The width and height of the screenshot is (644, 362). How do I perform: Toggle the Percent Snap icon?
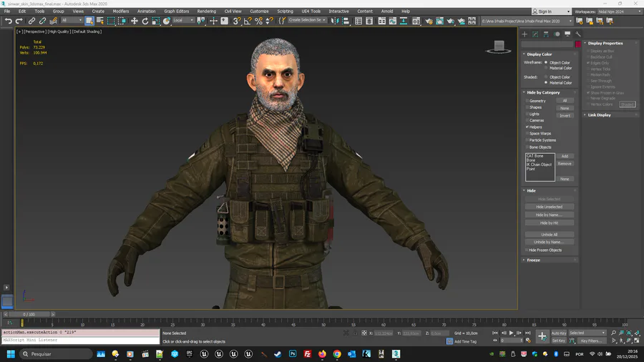(258, 21)
